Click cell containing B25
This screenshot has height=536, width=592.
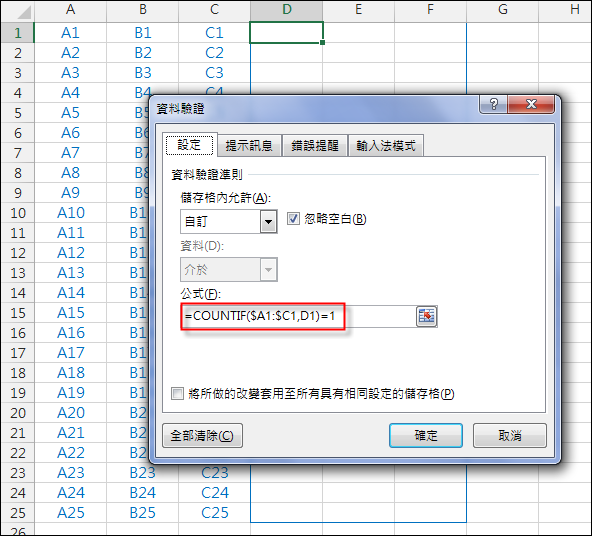pos(142,513)
